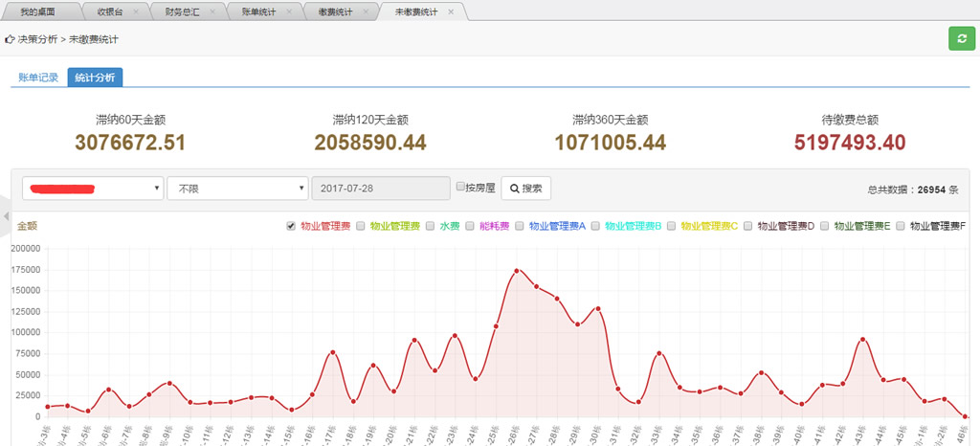This screenshot has height=446, width=980.
Task: Toggle the 水费 series checkbox
Action: [430, 227]
